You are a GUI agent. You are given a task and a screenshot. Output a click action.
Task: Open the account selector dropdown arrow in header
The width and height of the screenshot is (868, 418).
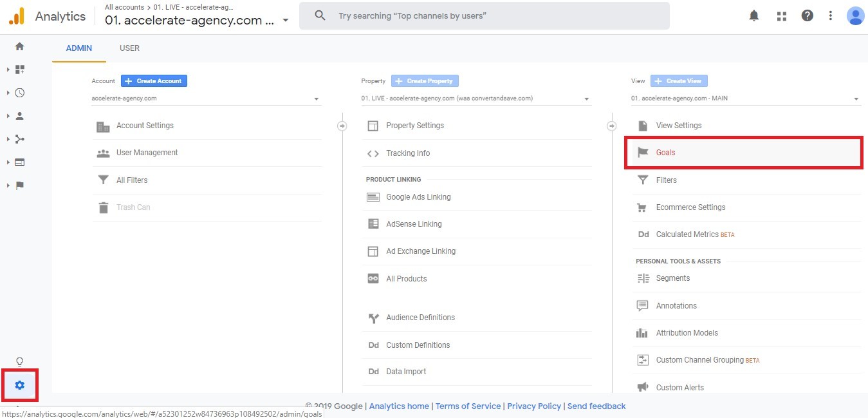click(286, 21)
